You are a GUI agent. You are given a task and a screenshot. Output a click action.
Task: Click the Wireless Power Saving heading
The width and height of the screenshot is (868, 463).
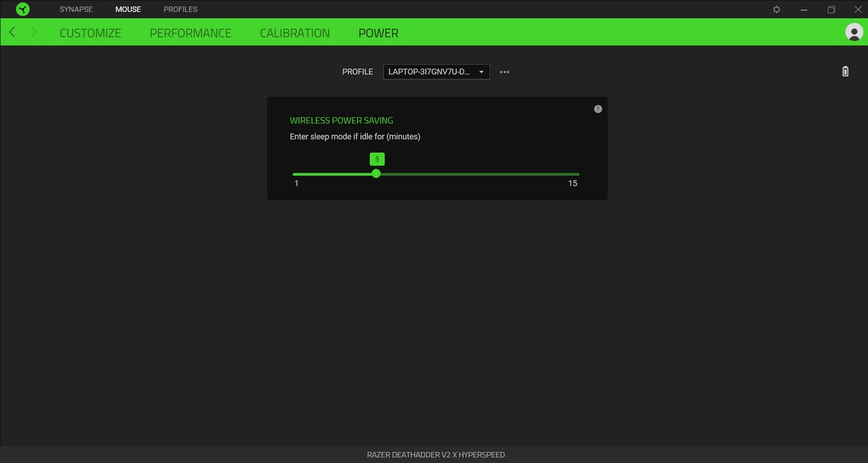(341, 120)
